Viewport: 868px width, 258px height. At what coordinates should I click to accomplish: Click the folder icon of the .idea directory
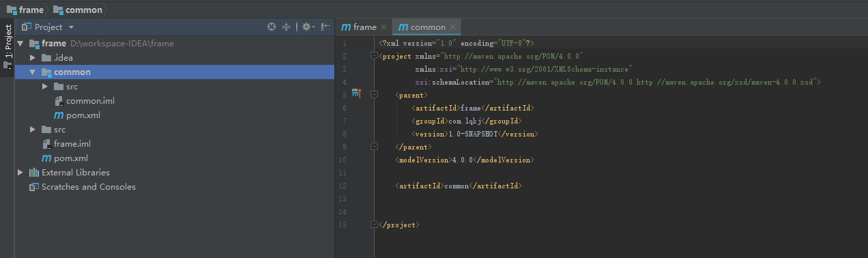[x=46, y=57]
